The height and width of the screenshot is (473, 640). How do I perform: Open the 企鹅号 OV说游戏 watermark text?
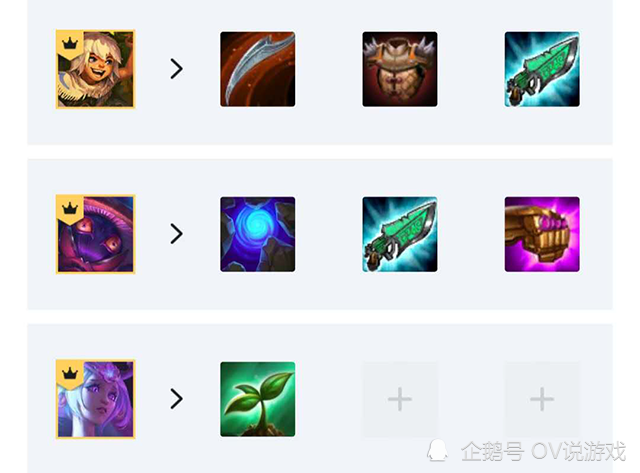pyautogui.click(x=543, y=451)
